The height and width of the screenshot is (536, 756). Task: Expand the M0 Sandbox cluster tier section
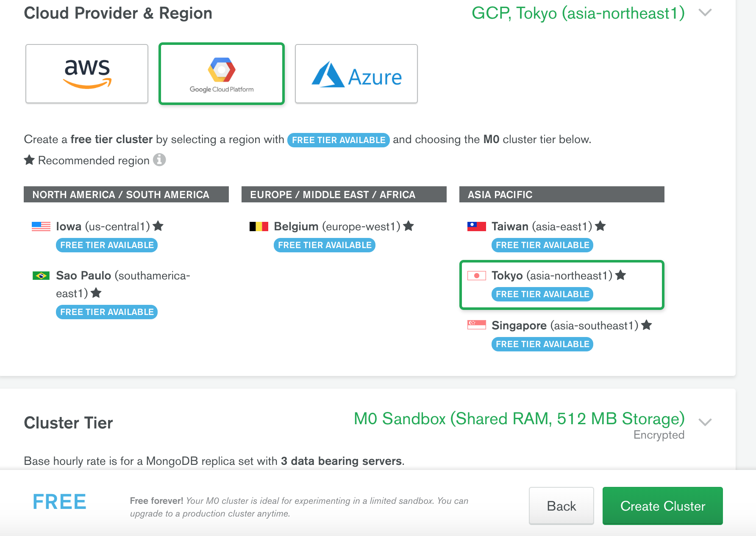pyautogui.click(x=705, y=422)
